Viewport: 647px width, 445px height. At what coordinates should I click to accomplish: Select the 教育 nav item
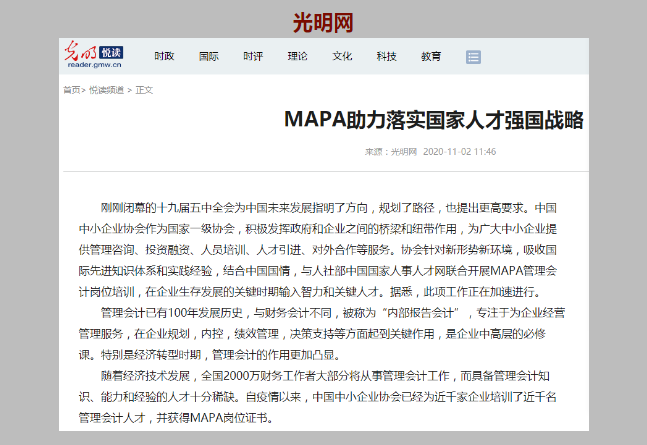[x=431, y=56]
